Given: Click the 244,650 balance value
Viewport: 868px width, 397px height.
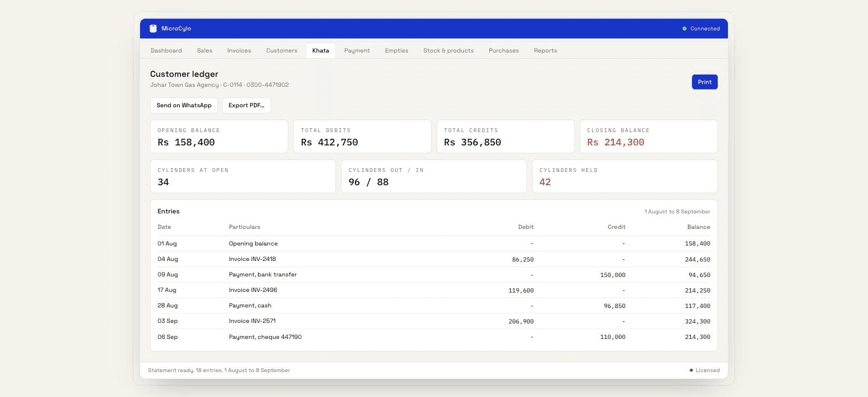Looking at the screenshot, I should 697,259.
